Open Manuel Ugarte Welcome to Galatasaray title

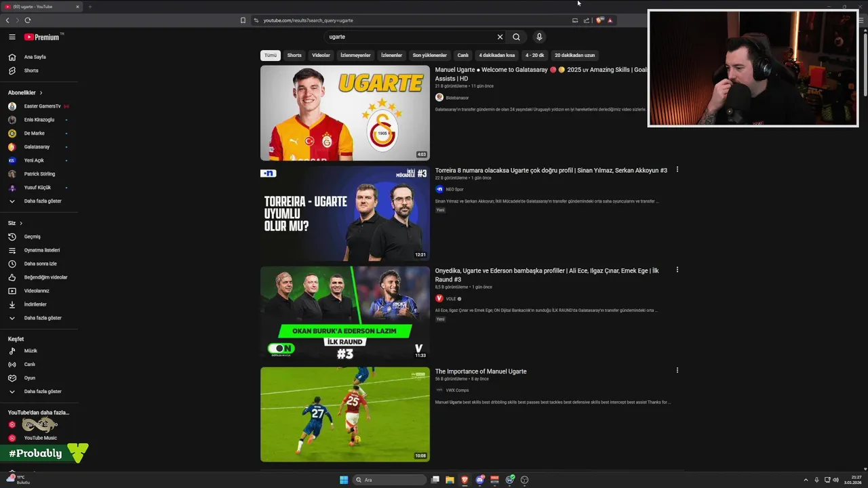pyautogui.click(x=541, y=74)
